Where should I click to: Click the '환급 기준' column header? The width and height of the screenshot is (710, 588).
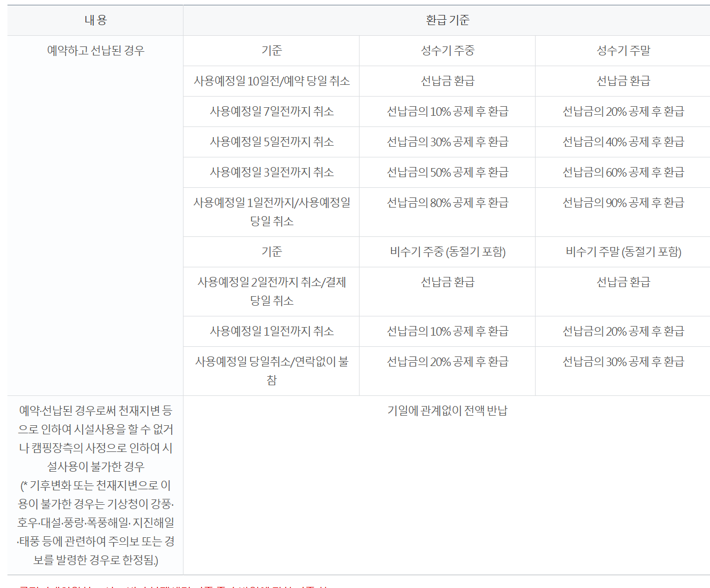coord(447,20)
